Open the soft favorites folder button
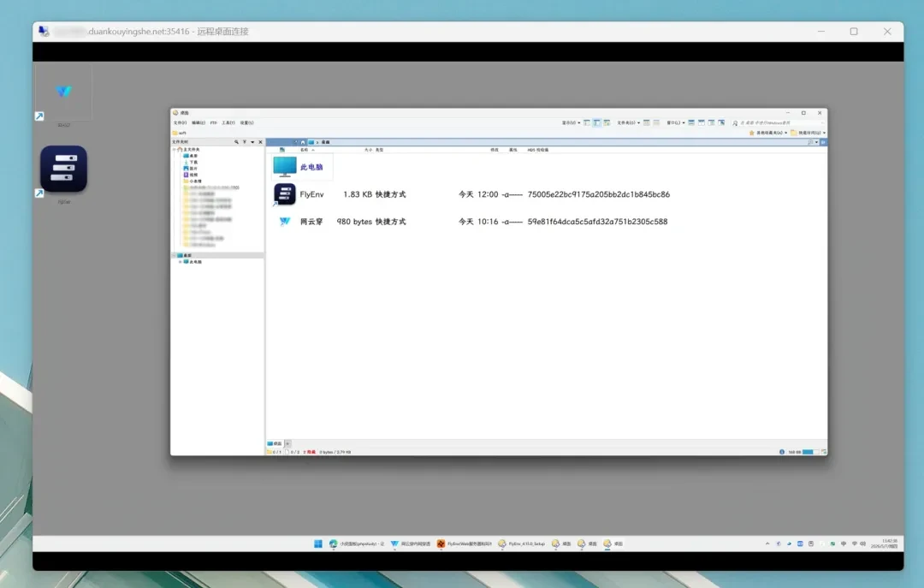The image size is (924, 588). click(179, 134)
